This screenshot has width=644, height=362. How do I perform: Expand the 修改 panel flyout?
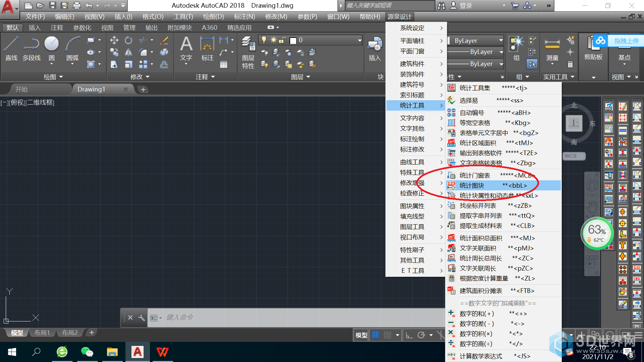[x=140, y=77]
